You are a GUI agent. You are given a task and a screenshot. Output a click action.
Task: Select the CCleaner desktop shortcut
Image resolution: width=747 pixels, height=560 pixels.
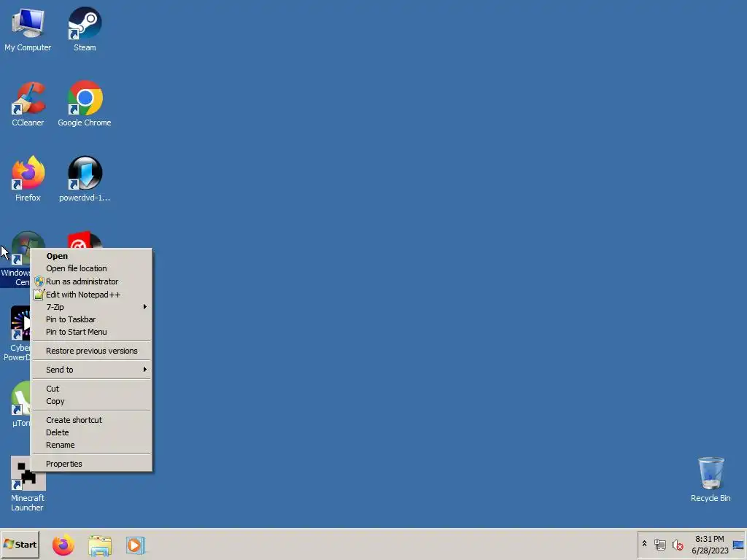click(x=28, y=104)
